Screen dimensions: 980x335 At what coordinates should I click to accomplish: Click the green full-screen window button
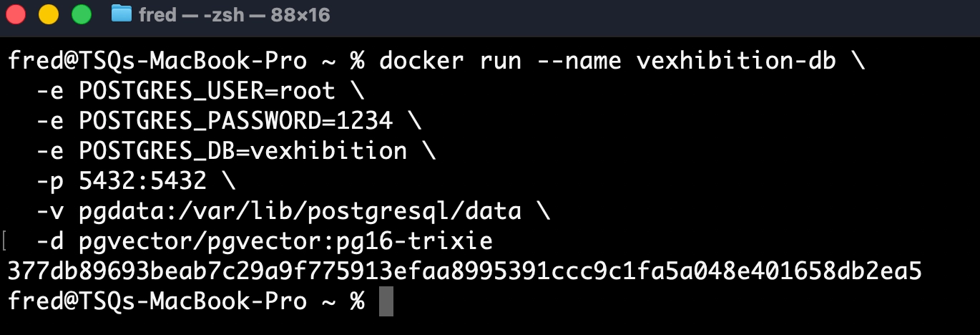82,14
